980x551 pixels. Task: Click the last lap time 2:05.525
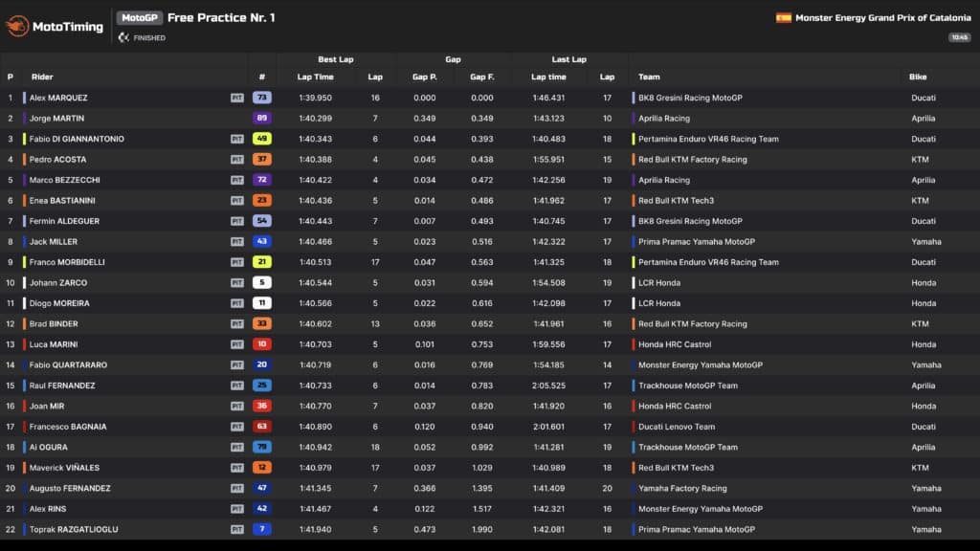tap(548, 386)
